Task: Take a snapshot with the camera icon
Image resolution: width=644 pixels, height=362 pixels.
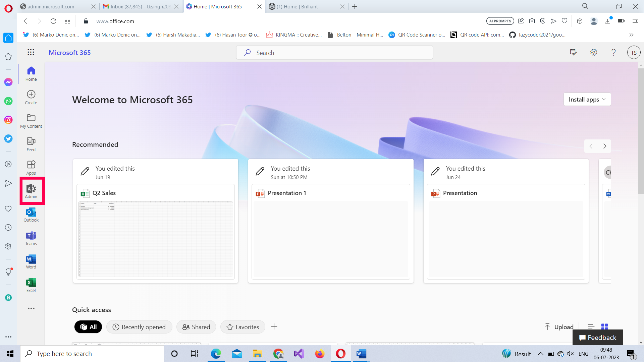Action: pyautogui.click(x=532, y=21)
